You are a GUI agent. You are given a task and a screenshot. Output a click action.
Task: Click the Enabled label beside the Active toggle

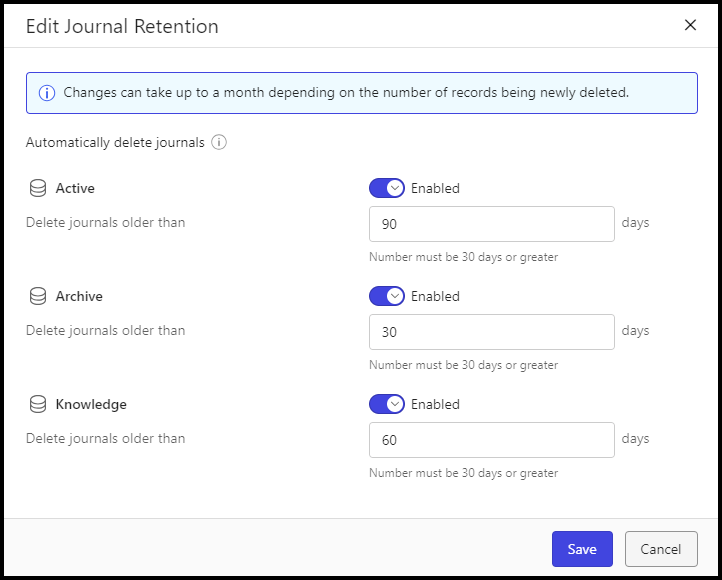click(435, 188)
